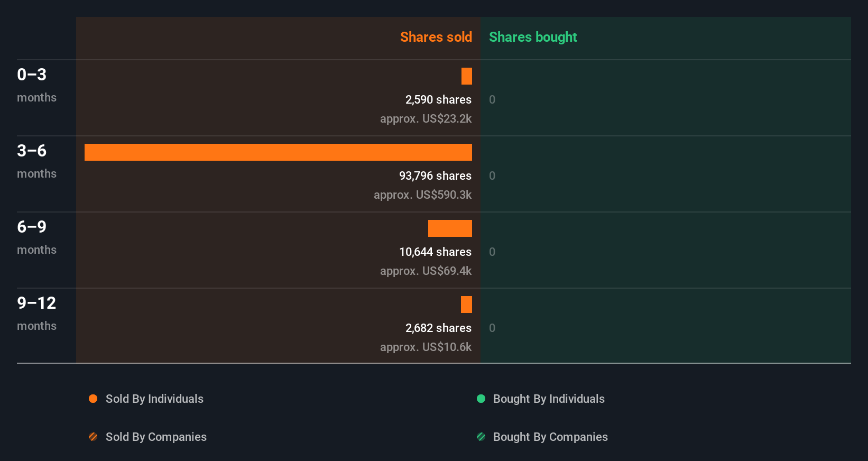Click the approx. US$10.6k amount text

[x=426, y=347]
